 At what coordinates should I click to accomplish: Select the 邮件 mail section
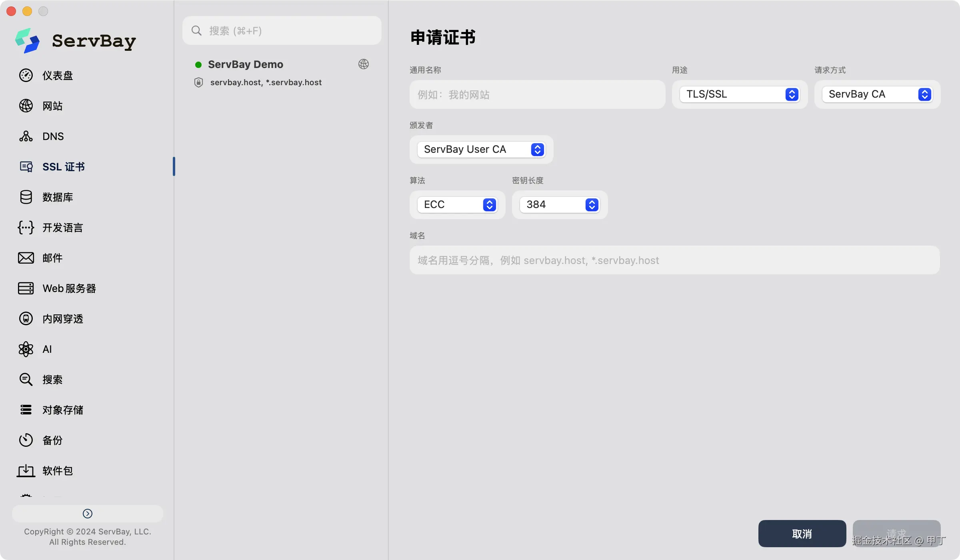(52, 258)
